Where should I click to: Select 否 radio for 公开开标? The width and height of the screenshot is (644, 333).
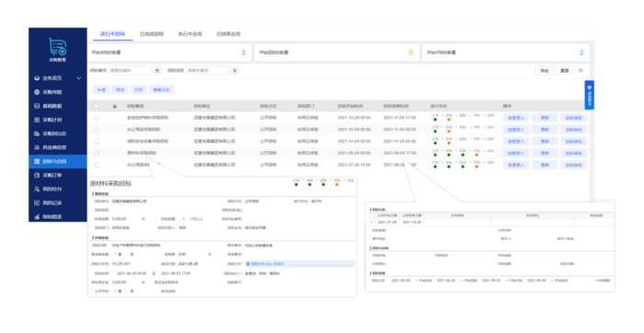[127, 291]
